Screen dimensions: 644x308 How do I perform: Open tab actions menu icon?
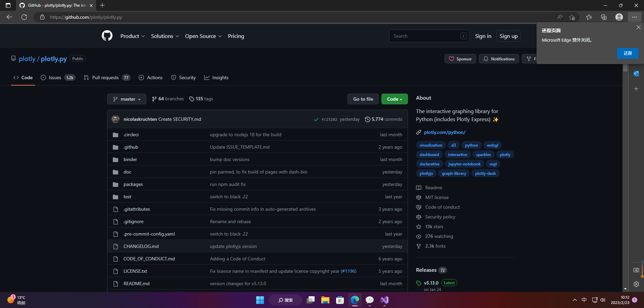8,5
